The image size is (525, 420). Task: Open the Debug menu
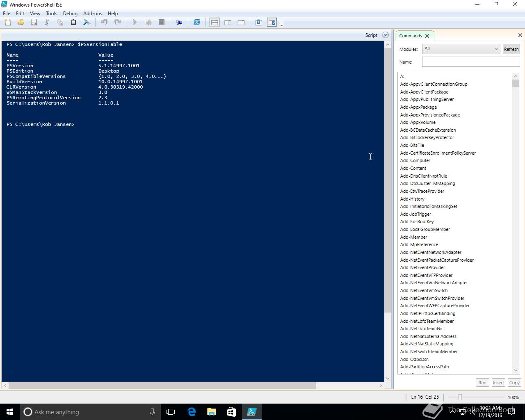pyautogui.click(x=70, y=14)
